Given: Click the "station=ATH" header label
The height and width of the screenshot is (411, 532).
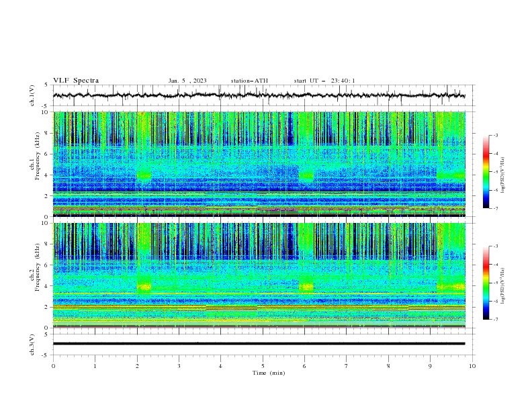Looking at the screenshot, I should (x=249, y=81).
